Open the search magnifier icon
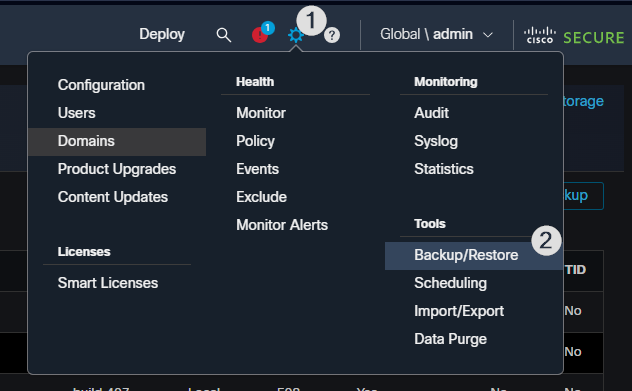Screen dimensions: 632x391 coord(223,35)
